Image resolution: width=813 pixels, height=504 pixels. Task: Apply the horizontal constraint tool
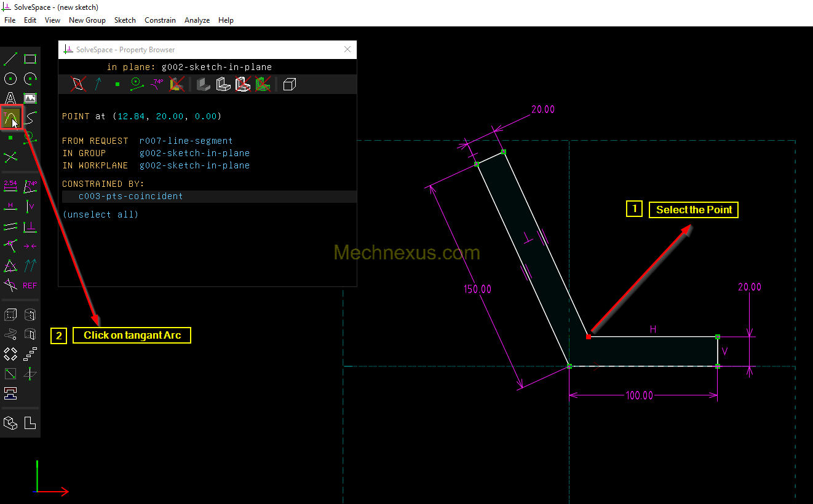[10, 206]
